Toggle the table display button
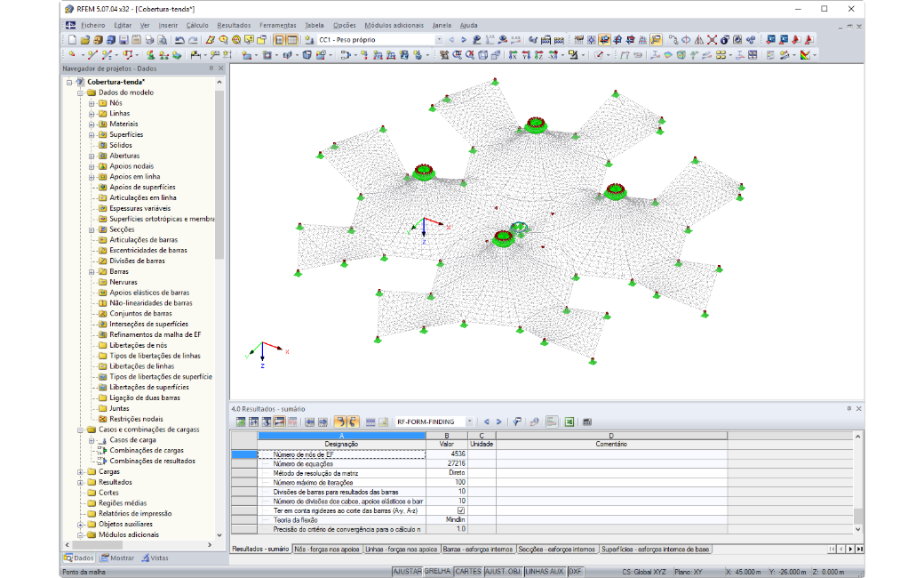The height and width of the screenshot is (578, 924). (x=291, y=39)
